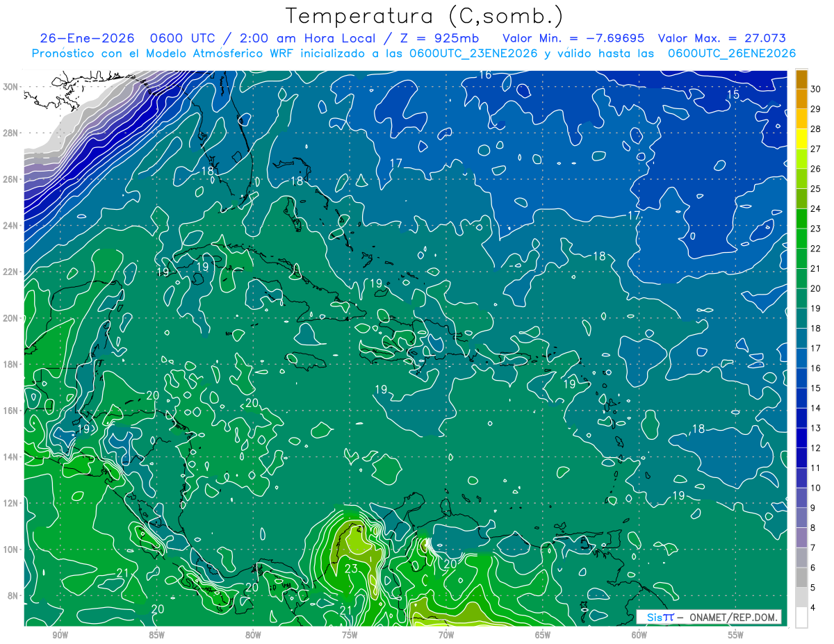Image resolution: width=834 pixels, height=644 pixels.
Task: Pick the dark blue swatch between scale labels 12 and 13
Action: tap(801, 438)
